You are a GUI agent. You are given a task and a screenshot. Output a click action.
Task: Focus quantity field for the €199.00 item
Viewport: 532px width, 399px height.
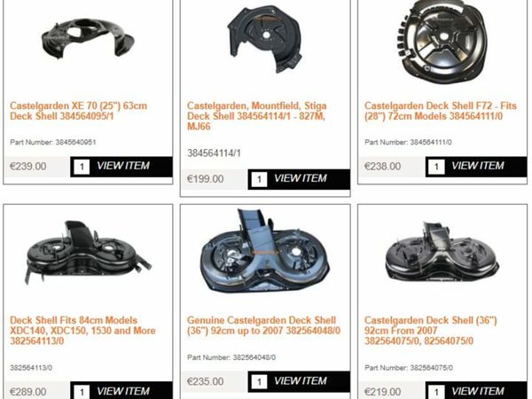coord(259,179)
